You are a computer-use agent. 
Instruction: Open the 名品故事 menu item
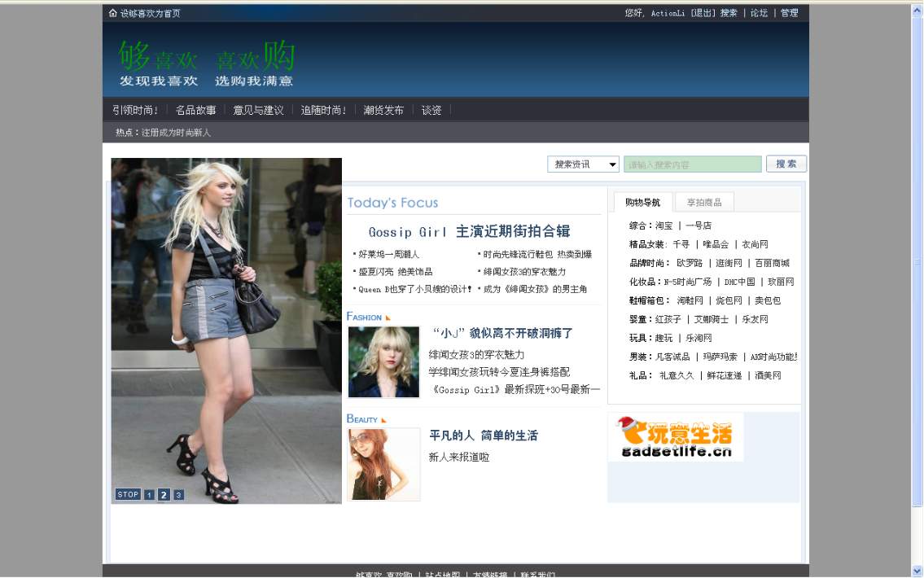pos(195,110)
